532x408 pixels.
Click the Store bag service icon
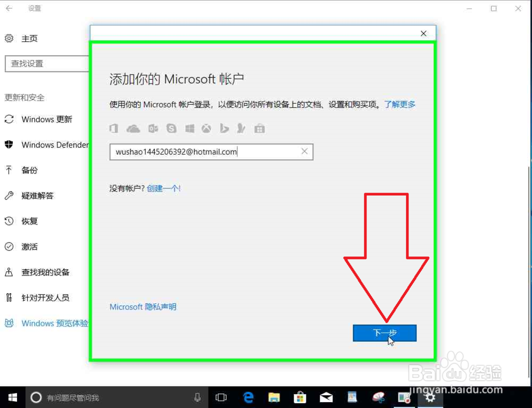pos(260,129)
